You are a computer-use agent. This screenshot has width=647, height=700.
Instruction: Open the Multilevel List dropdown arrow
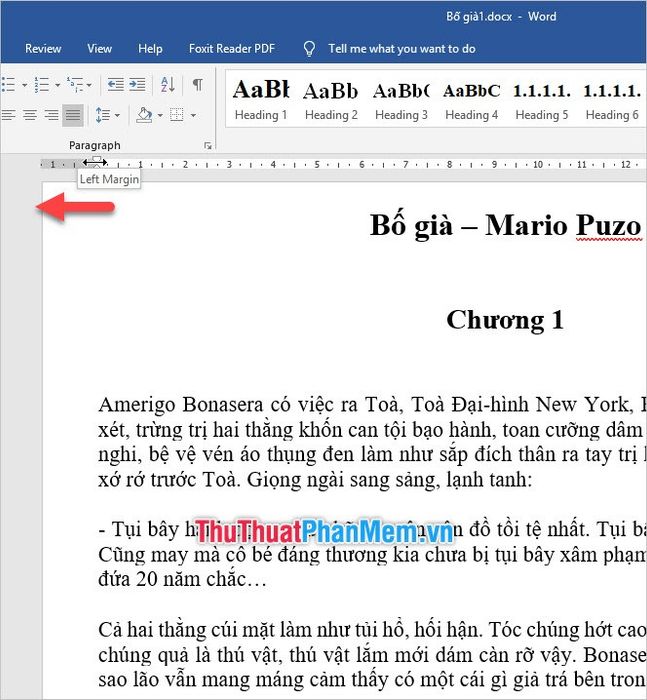(x=89, y=85)
